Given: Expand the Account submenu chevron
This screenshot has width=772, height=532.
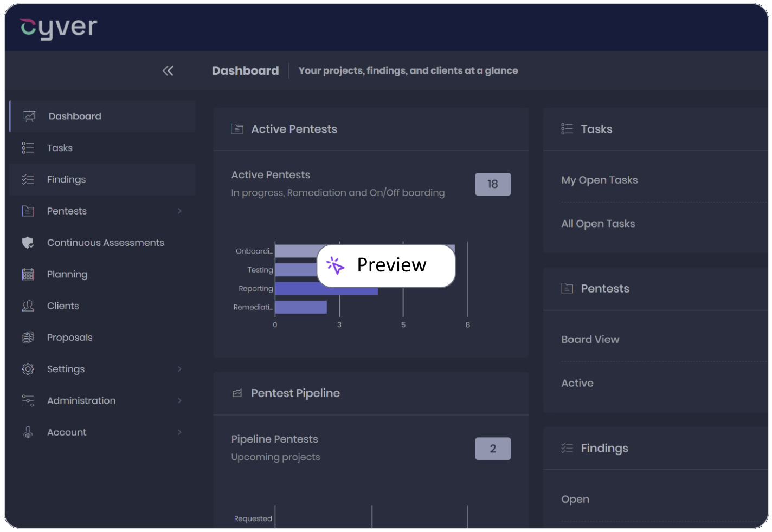Looking at the screenshot, I should click(179, 432).
